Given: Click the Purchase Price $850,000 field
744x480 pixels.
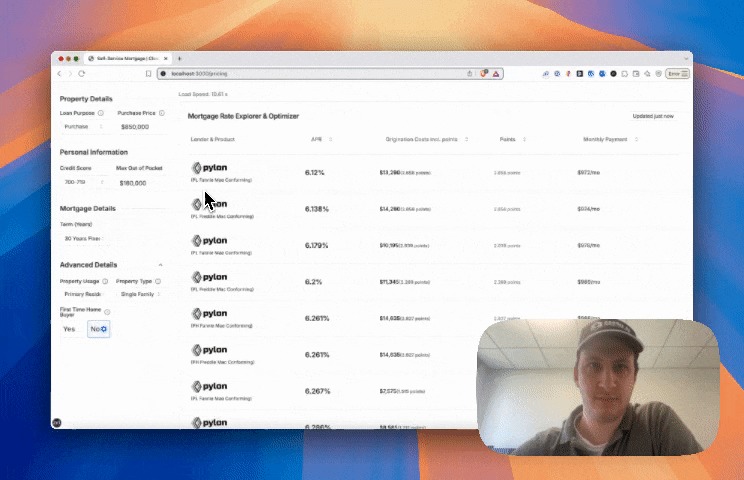Looking at the screenshot, I should (141, 127).
